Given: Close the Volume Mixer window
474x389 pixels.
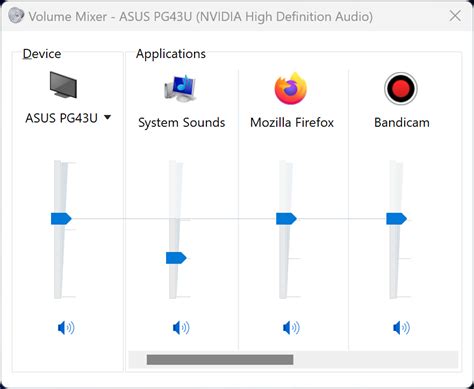Looking at the screenshot, I should point(455,16).
